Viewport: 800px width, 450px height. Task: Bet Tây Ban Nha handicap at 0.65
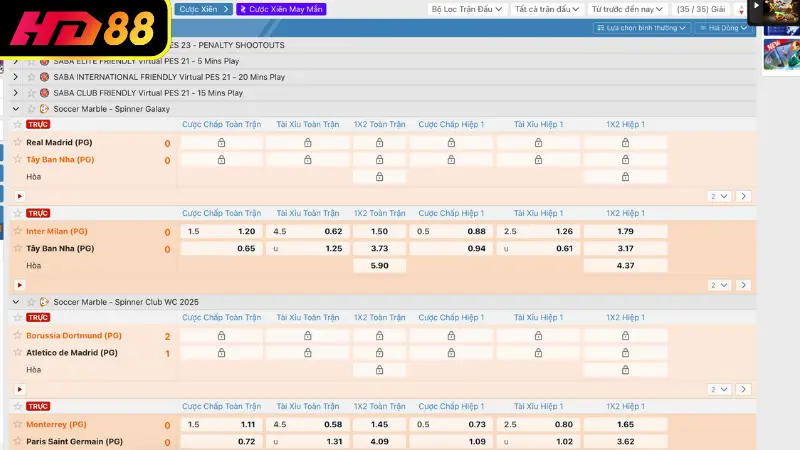221,248
